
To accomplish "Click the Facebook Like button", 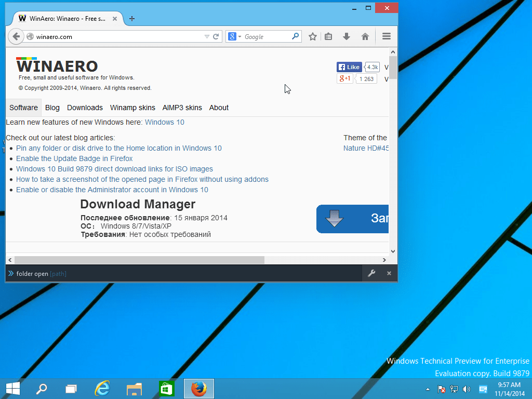I will pyautogui.click(x=349, y=66).
